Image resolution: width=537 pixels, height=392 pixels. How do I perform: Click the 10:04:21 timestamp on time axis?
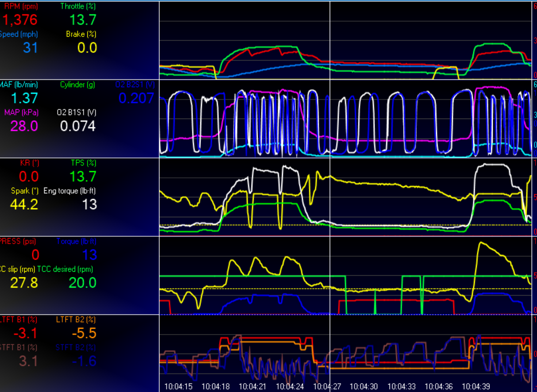[x=253, y=386]
